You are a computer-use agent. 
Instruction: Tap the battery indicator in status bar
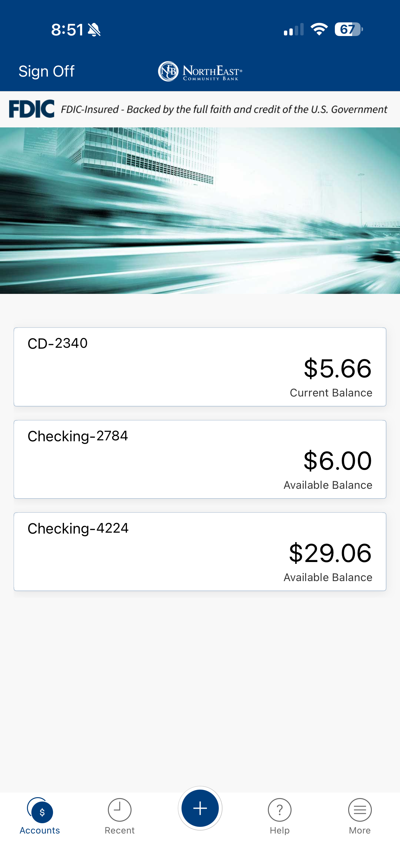pyautogui.click(x=349, y=29)
